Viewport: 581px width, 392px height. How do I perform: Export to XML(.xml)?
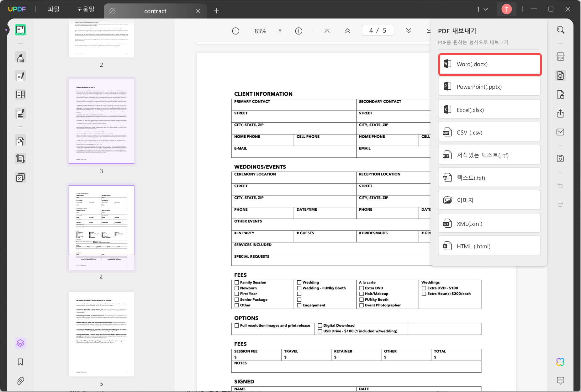489,224
